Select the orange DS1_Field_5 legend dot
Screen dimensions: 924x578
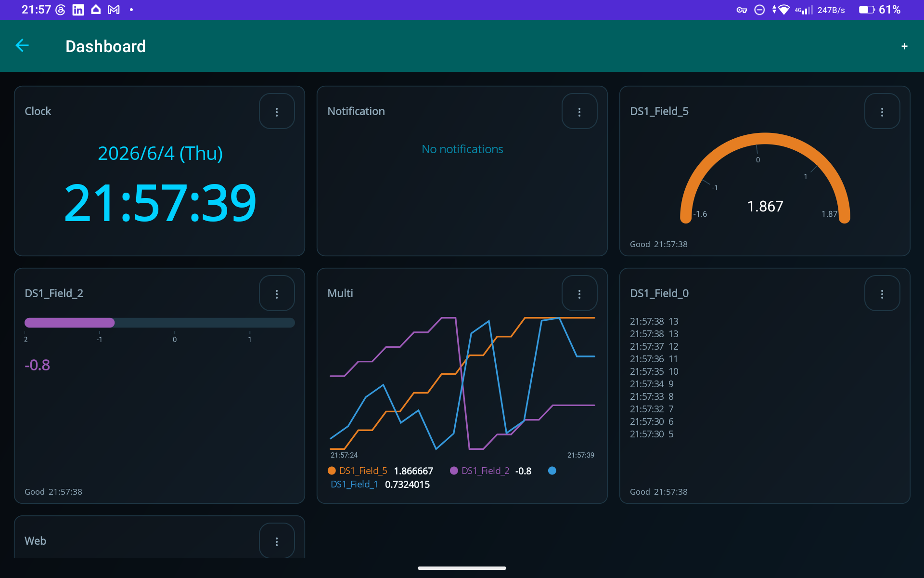coord(332,471)
